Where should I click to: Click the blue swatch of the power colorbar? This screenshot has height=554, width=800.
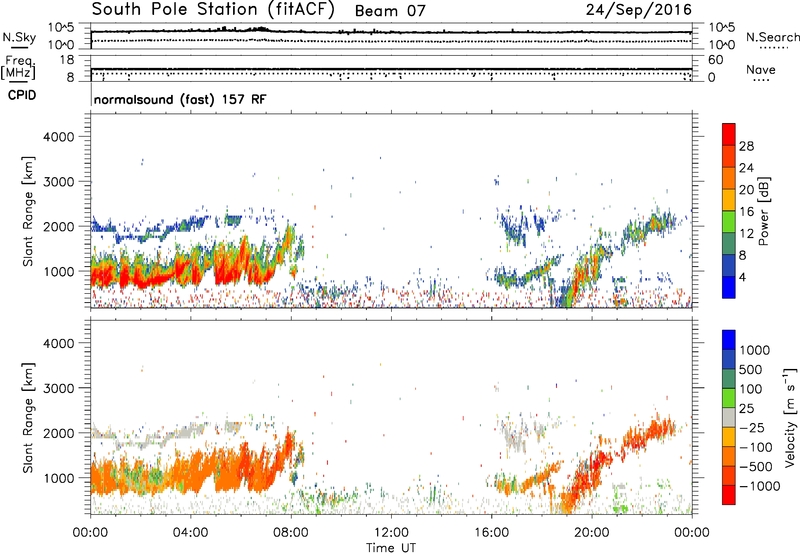[x=729, y=287]
